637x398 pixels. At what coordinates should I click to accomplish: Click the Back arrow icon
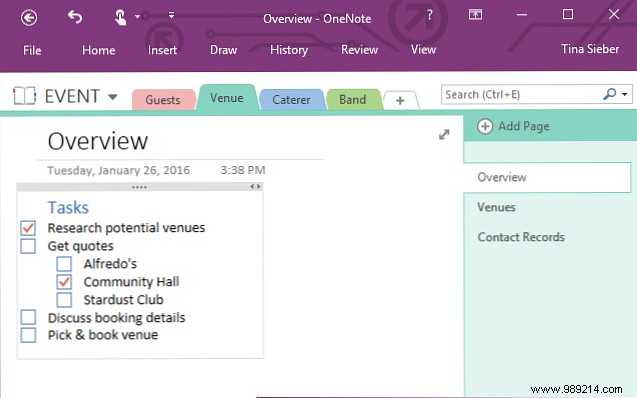click(x=29, y=17)
